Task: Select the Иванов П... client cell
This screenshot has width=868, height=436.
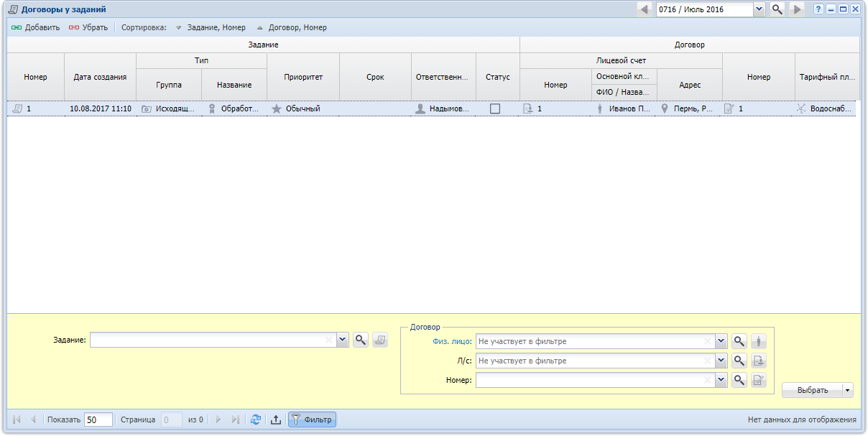Action: [x=624, y=108]
